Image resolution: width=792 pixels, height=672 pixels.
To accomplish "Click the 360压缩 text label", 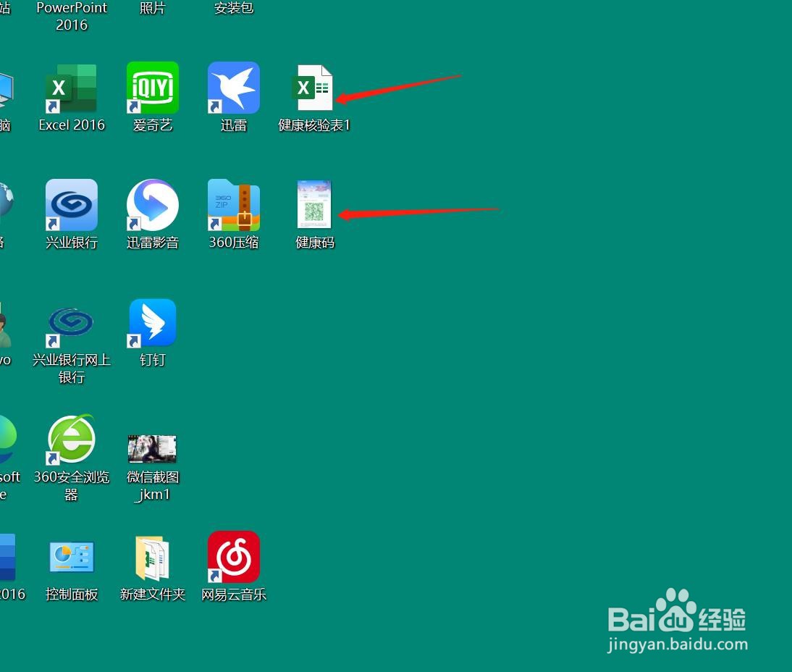I will click(x=234, y=242).
